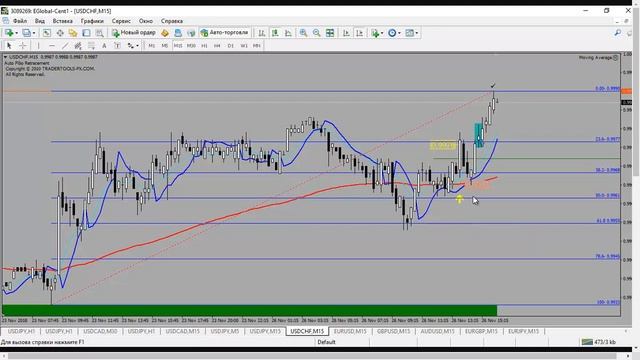
Task: Expand the Arrows objects dropdown
Action: click(137, 46)
